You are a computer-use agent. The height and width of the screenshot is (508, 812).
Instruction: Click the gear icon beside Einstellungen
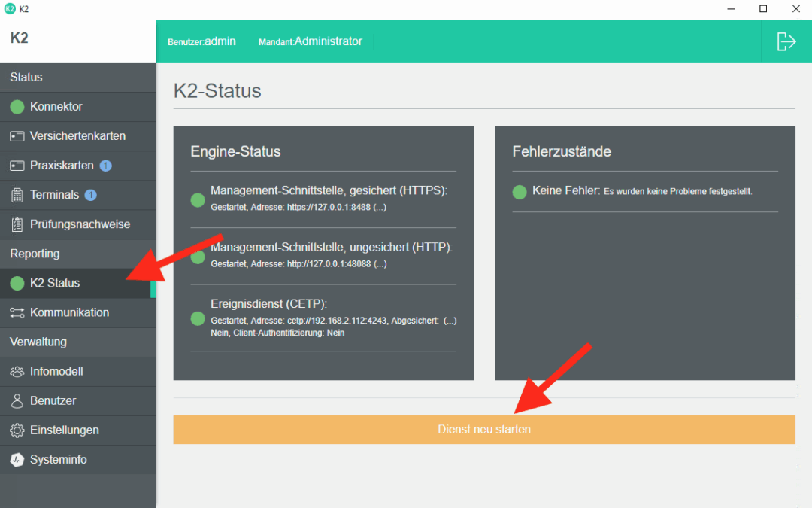pos(17,430)
